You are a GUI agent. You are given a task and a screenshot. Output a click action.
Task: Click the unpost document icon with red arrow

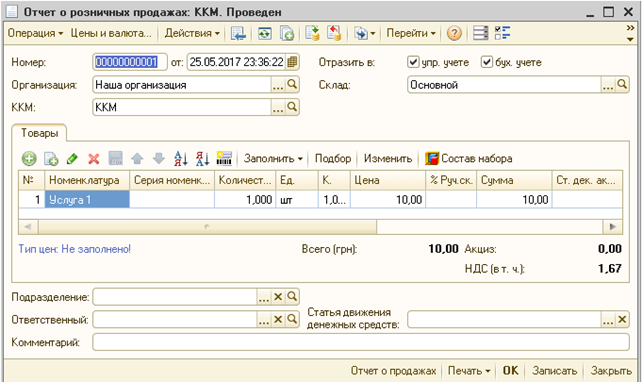334,33
